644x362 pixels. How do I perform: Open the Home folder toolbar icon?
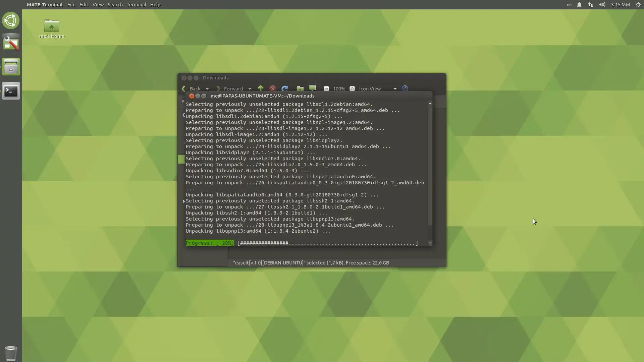300,88
